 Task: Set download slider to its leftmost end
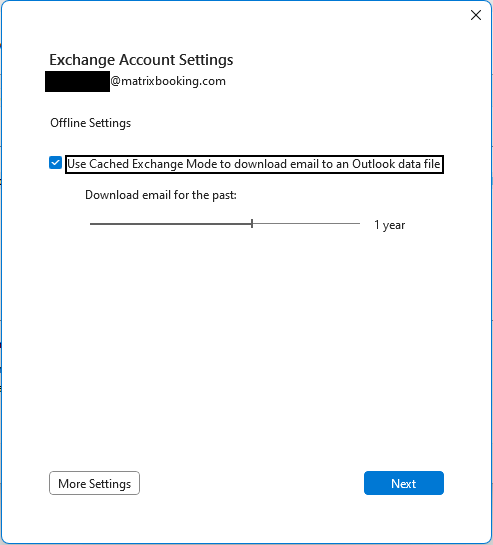click(x=90, y=224)
